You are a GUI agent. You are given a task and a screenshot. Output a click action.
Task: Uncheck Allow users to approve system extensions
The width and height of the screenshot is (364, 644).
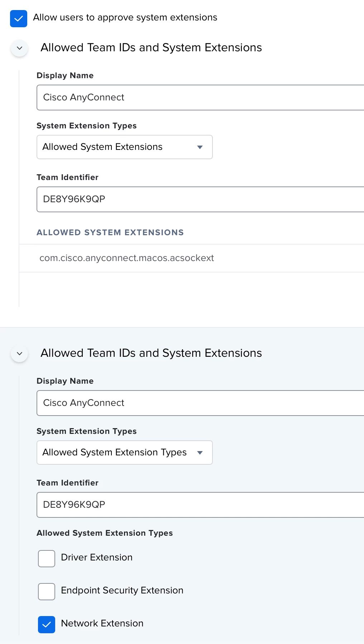[19, 19]
